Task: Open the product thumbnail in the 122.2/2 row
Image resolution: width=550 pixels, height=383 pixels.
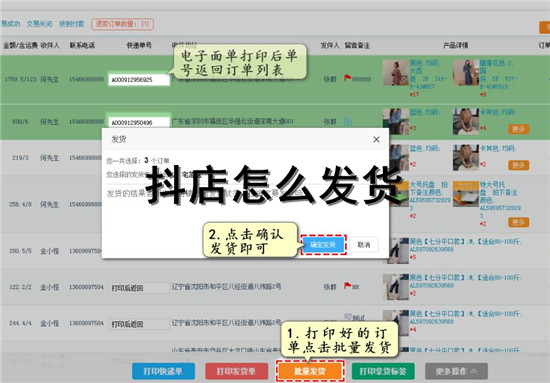Action: click(396, 287)
